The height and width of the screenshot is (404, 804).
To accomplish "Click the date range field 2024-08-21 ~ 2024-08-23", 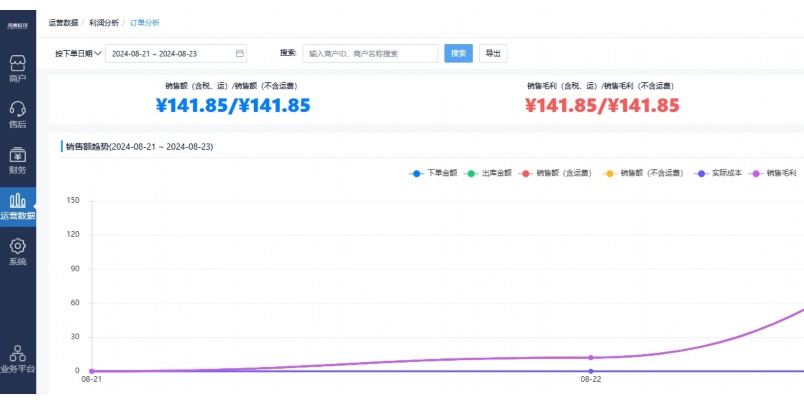I will (x=176, y=53).
